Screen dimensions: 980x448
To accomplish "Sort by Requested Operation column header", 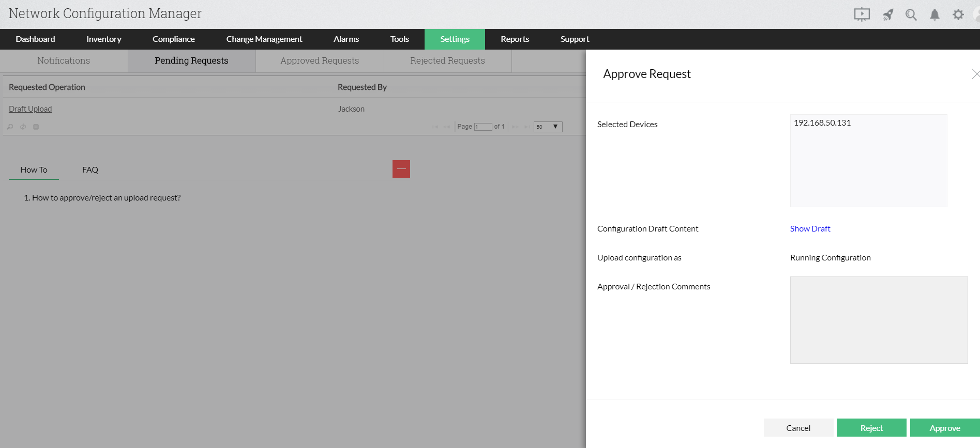I will (47, 87).
